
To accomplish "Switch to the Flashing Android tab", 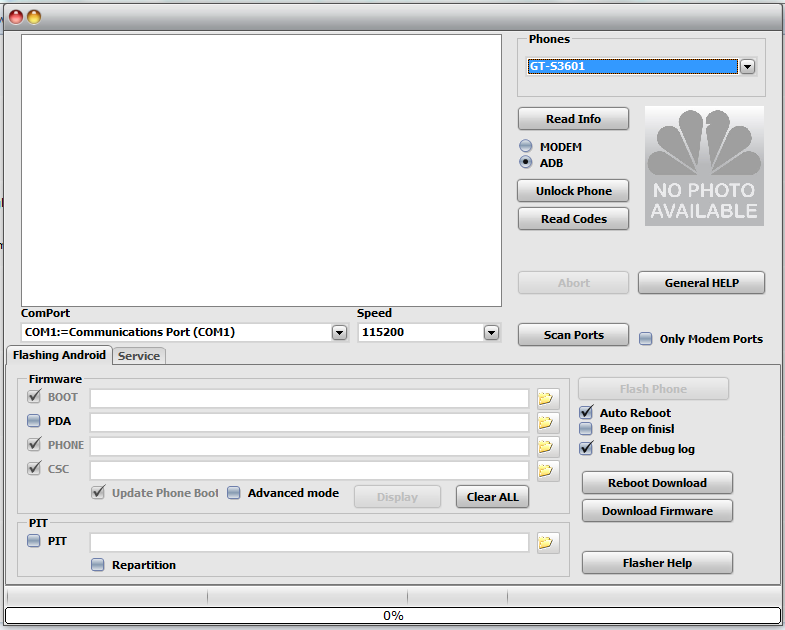I will click(x=59, y=355).
